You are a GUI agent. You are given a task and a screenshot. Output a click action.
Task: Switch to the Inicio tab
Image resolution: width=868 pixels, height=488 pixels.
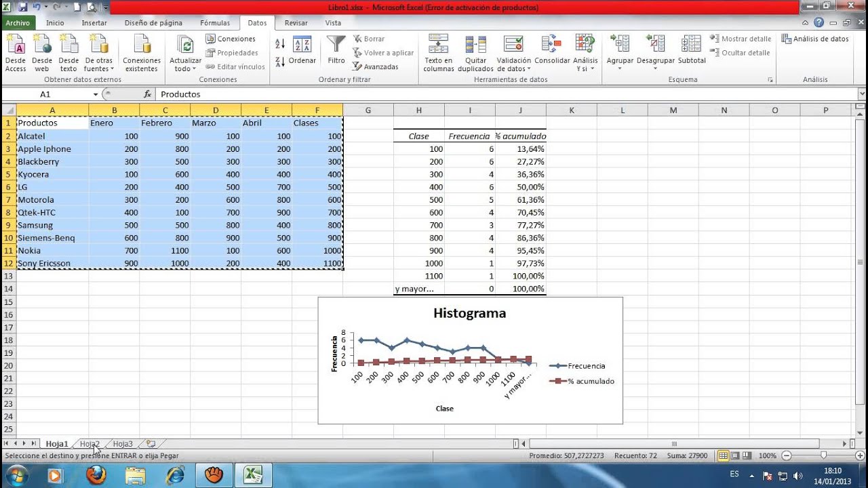55,22
